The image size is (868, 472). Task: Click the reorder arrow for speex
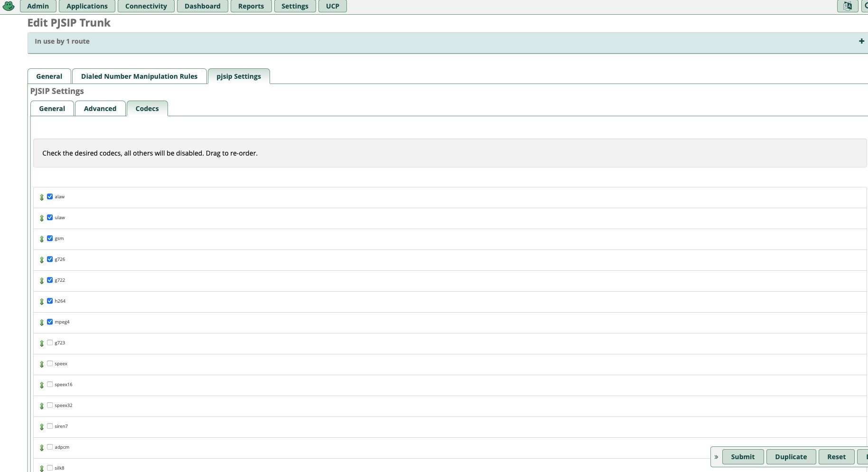tap(42, 364)
